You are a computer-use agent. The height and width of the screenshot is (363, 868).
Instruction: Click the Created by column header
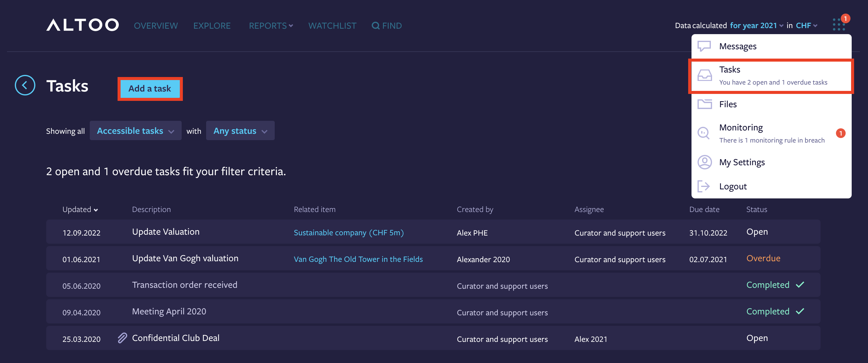click(475, 210)
